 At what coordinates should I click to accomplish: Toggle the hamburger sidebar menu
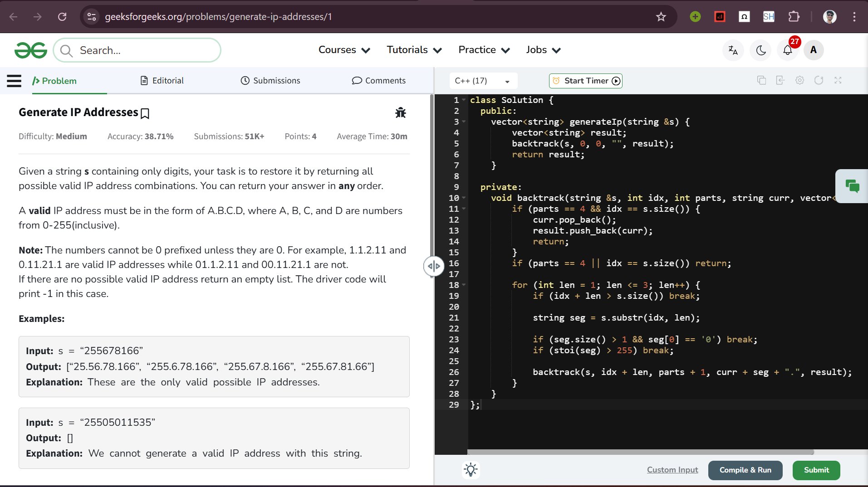click(14, 81)
